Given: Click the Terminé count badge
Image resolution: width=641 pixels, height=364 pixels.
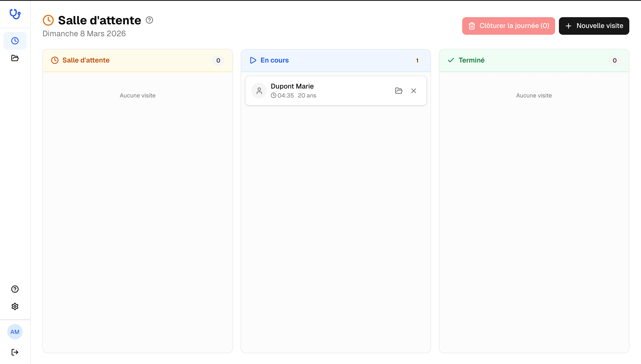Looking at the screenshot, I should (x=614, y=61).
